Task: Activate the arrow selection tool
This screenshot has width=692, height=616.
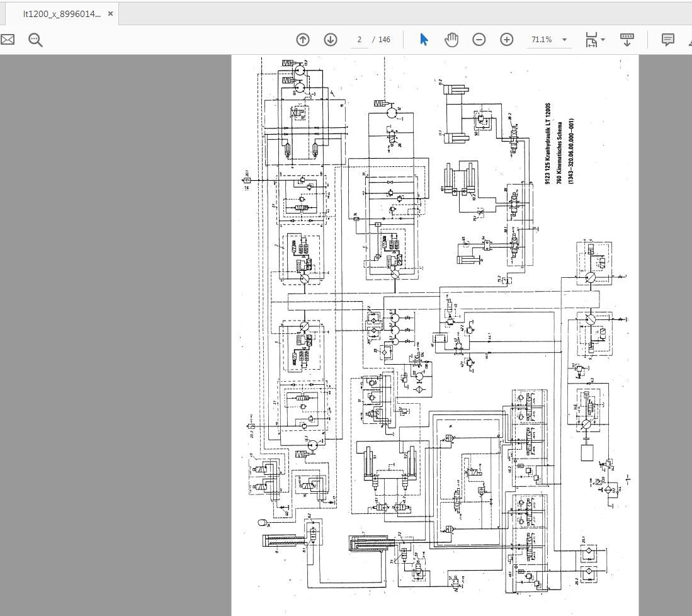Action: click(424, 40)
